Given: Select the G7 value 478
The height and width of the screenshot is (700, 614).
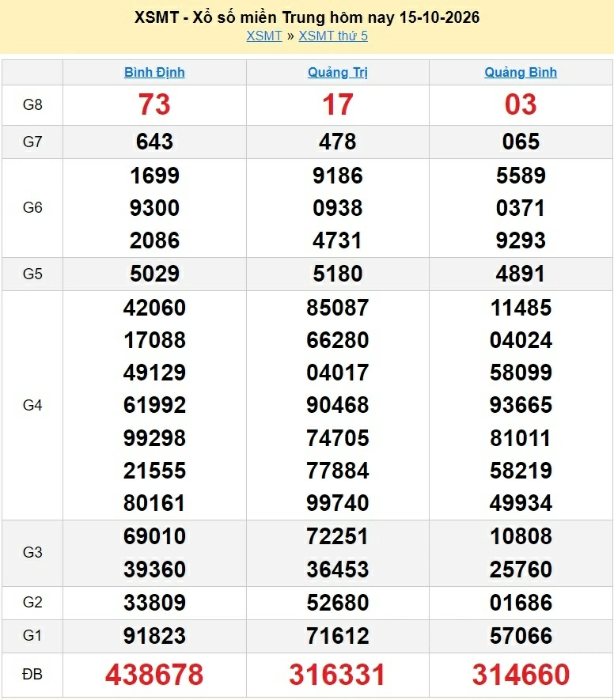Looking at the screenshot, I should tap(338, 142).
